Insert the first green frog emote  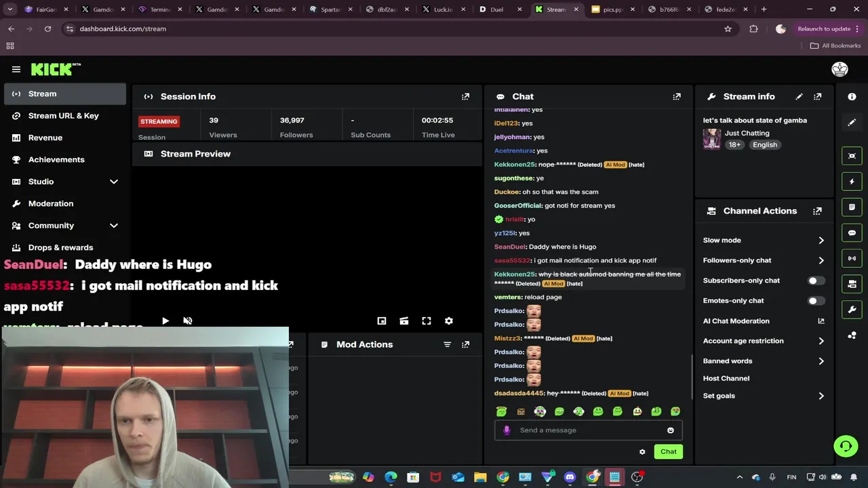pos(501,411)
